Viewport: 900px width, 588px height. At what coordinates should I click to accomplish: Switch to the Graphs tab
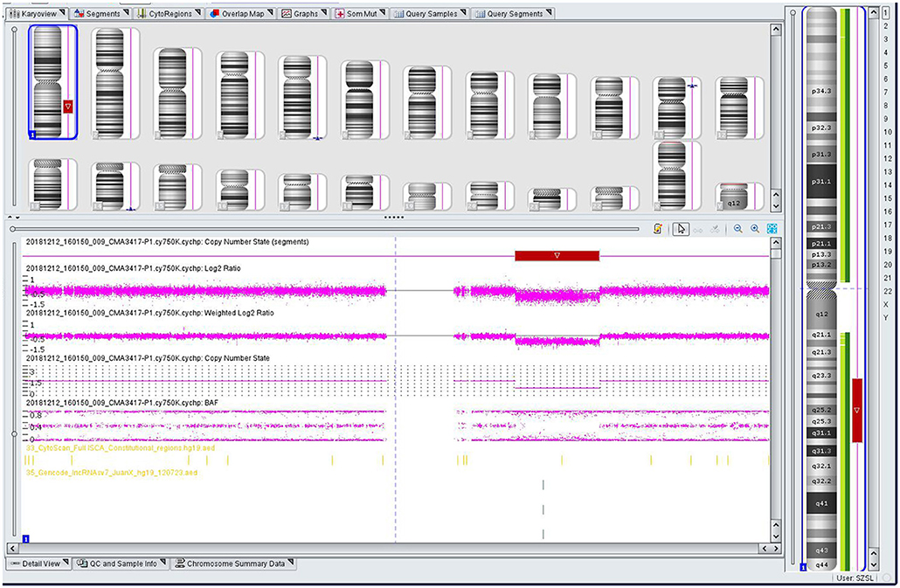[304, 13]
